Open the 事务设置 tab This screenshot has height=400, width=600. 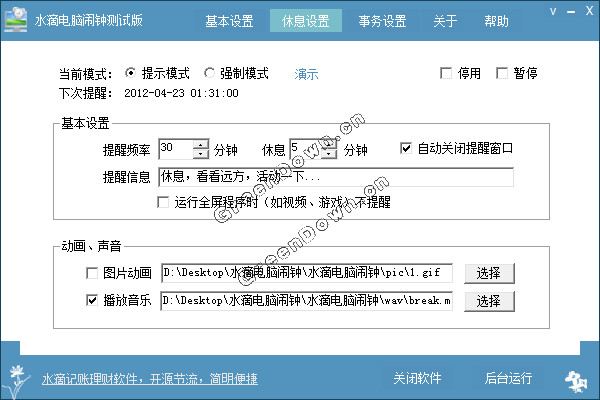382,21
